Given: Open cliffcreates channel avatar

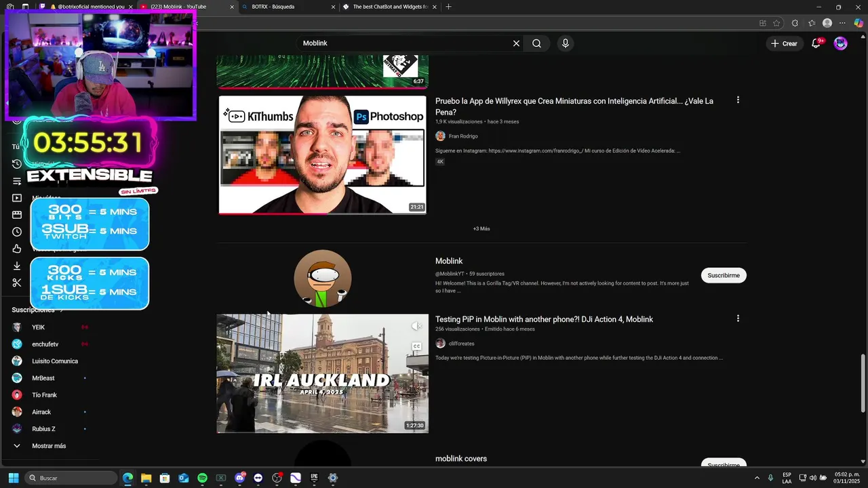Looking at the screenshot, I should coord(440,344).
